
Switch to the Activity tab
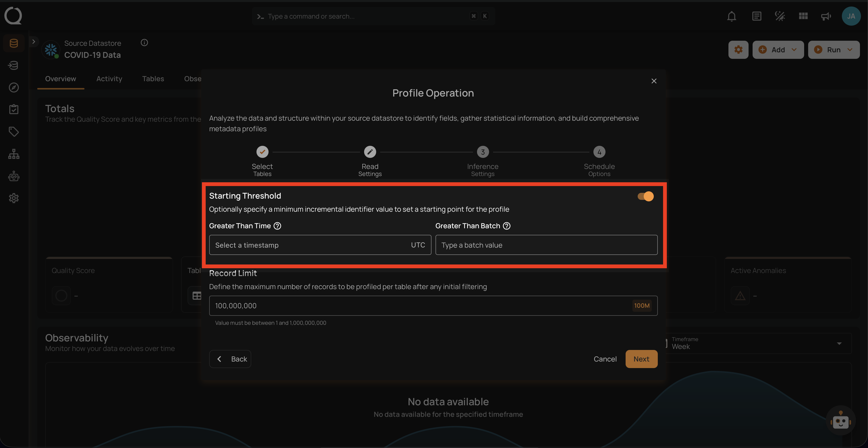[x=109, y=78]
